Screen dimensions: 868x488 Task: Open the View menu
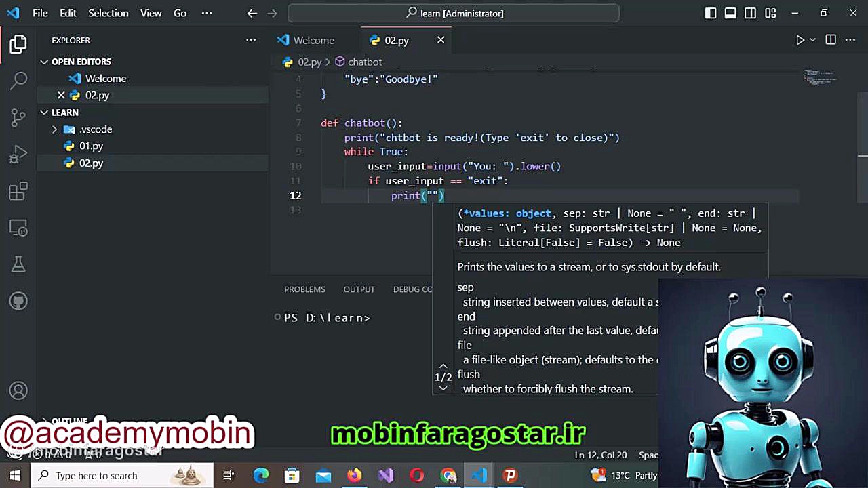[151, 13]
